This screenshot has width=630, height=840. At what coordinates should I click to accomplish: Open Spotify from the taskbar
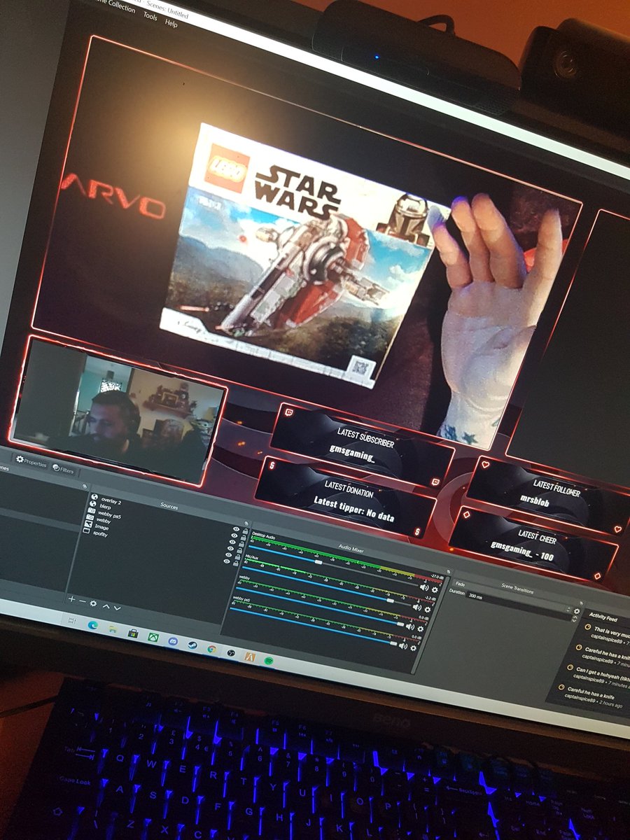(268, 659)
